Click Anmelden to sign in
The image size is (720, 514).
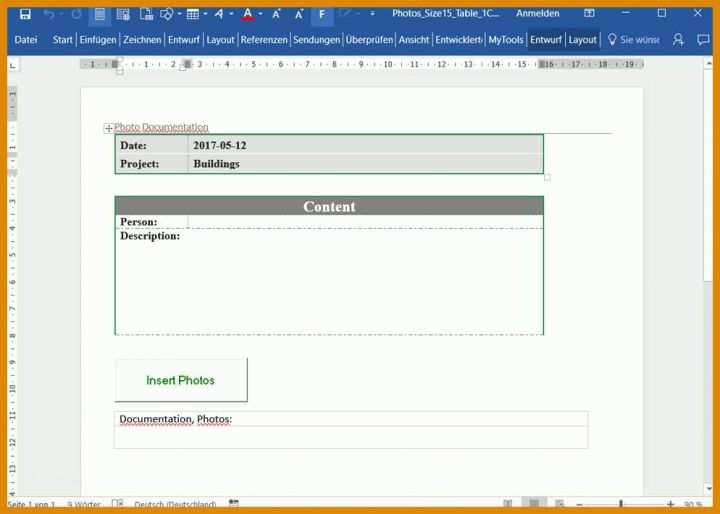tap(538, 13)
